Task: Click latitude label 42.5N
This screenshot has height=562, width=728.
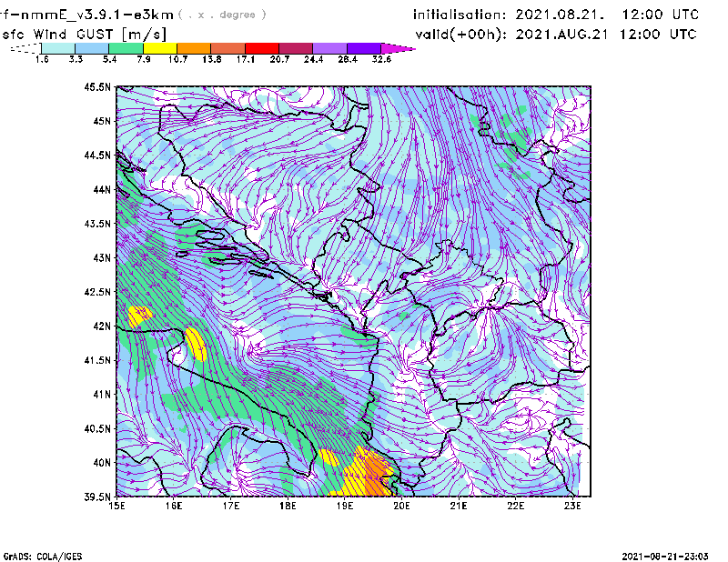Action: point(97,292)
